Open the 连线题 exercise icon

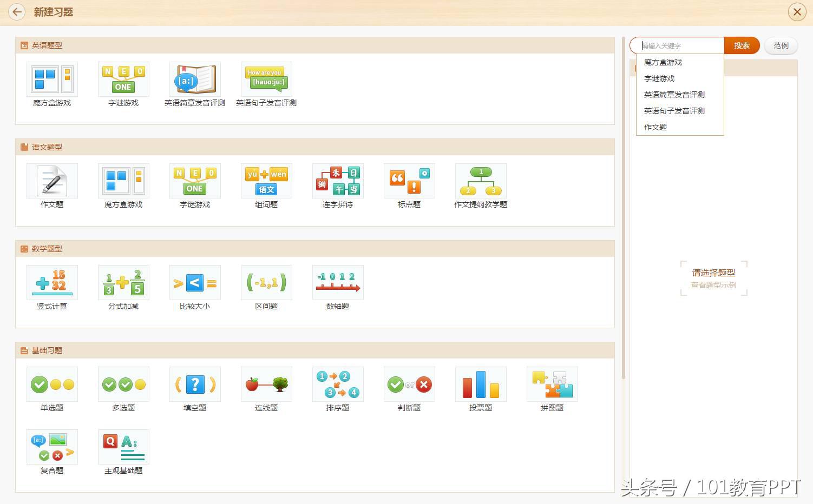[x=266, y=384]
